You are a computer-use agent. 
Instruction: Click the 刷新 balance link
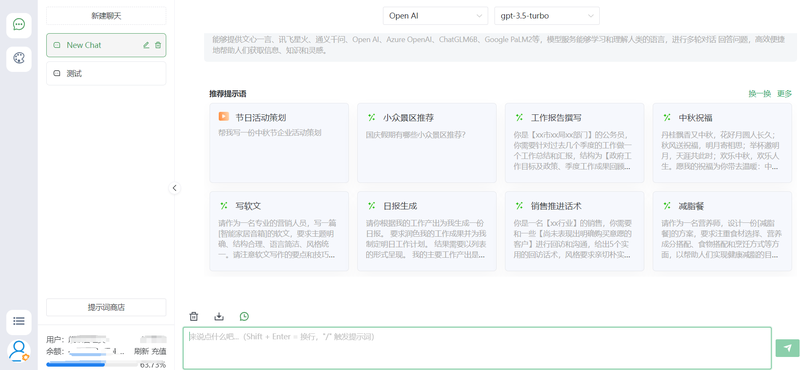tap(141, 351)
